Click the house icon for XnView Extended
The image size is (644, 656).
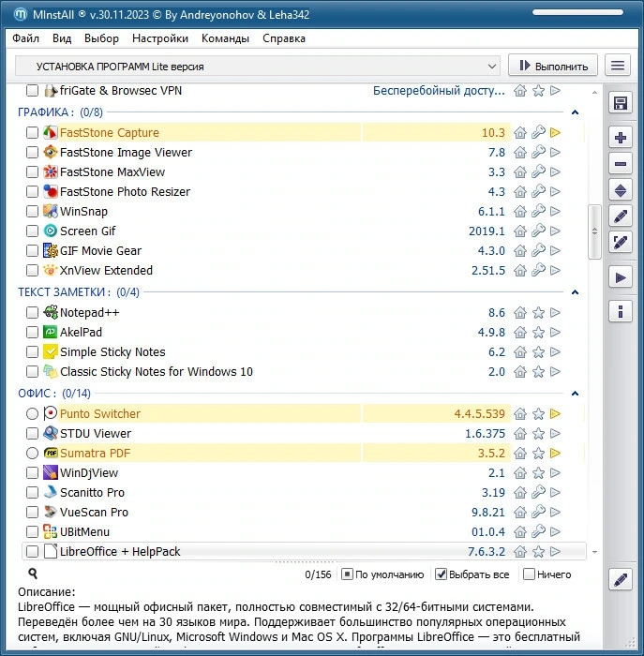point(520,270)
